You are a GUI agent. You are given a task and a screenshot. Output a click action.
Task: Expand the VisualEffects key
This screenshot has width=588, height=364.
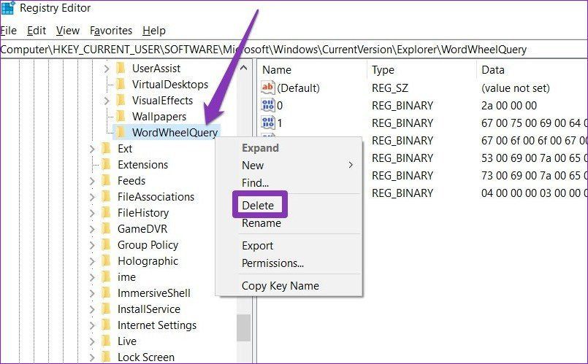click(107, 101)
